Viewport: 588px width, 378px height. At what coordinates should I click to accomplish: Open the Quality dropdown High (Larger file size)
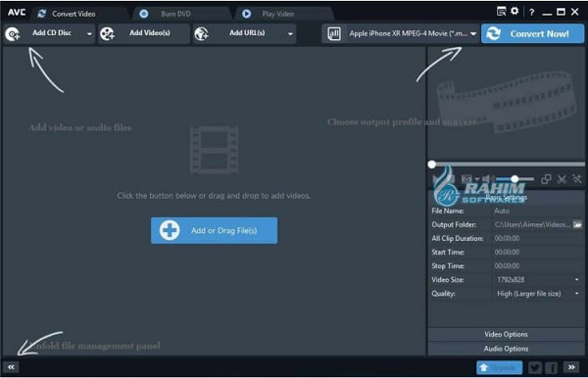(538, 294)
